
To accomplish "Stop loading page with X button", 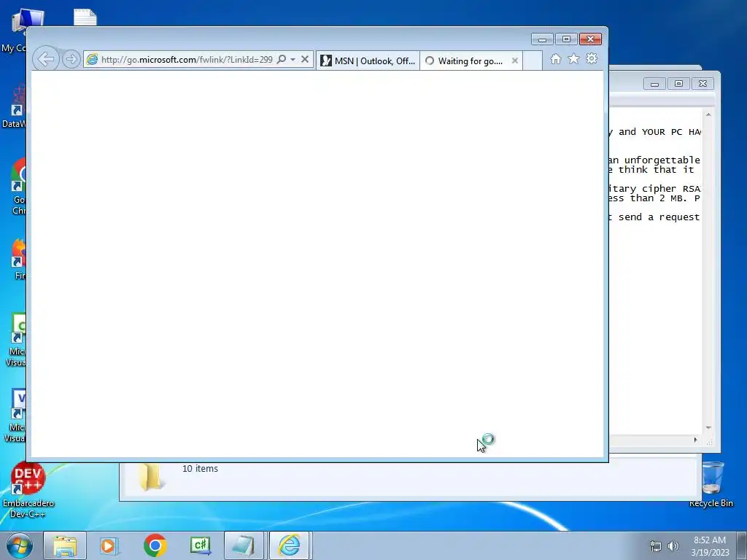I will click(305, 60).
